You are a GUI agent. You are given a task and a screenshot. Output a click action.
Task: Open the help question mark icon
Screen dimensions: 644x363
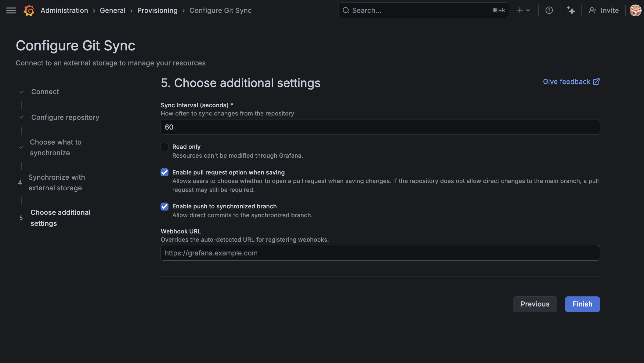pos(549,10)
